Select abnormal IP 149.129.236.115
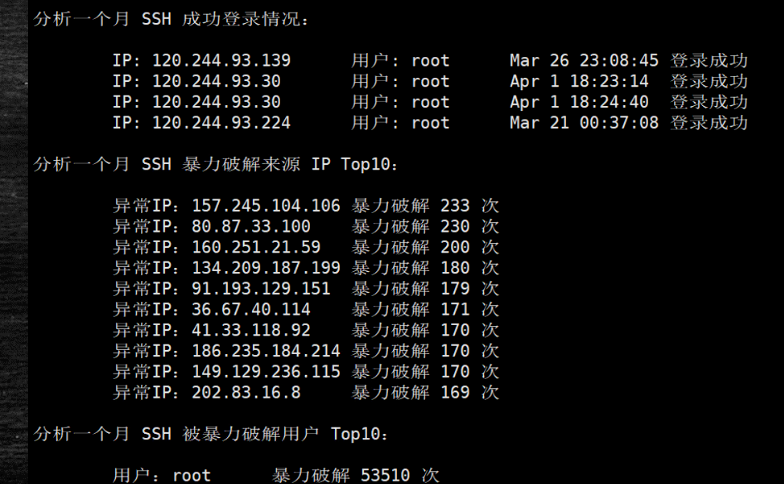 pos(266,372)
